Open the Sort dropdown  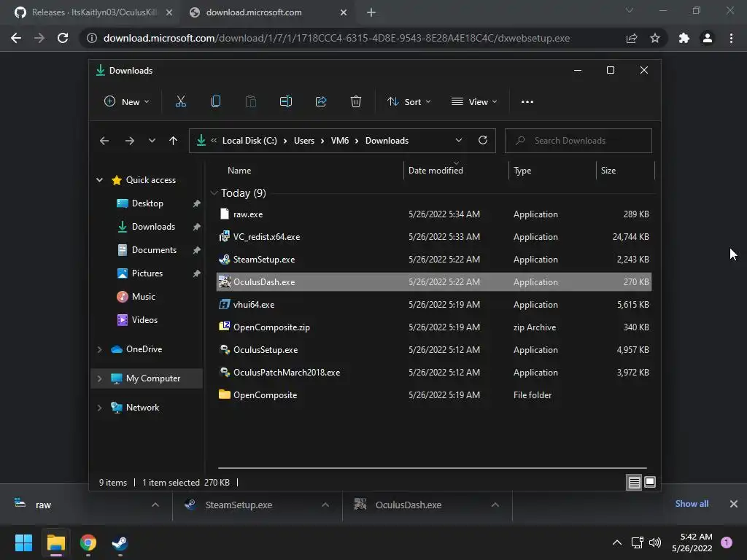tap(409, 101)
